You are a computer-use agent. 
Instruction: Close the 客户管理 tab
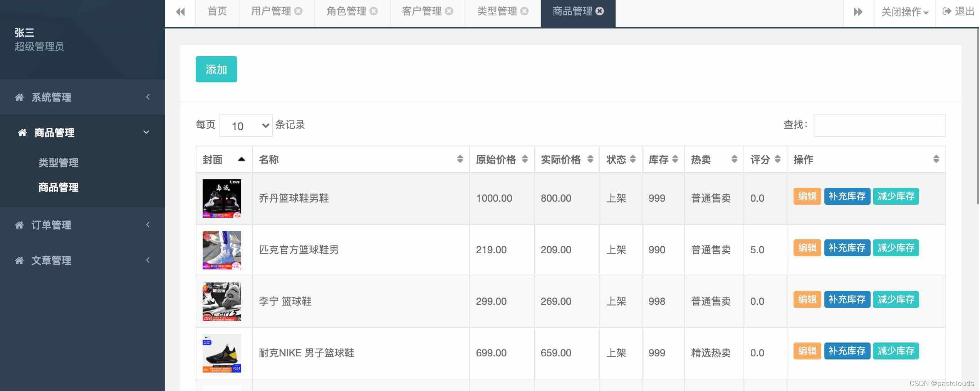[449, 11]
